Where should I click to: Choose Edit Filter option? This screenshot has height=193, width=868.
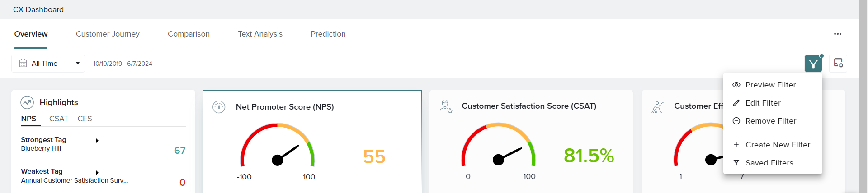pyautogui.click(x=763, y=103)
